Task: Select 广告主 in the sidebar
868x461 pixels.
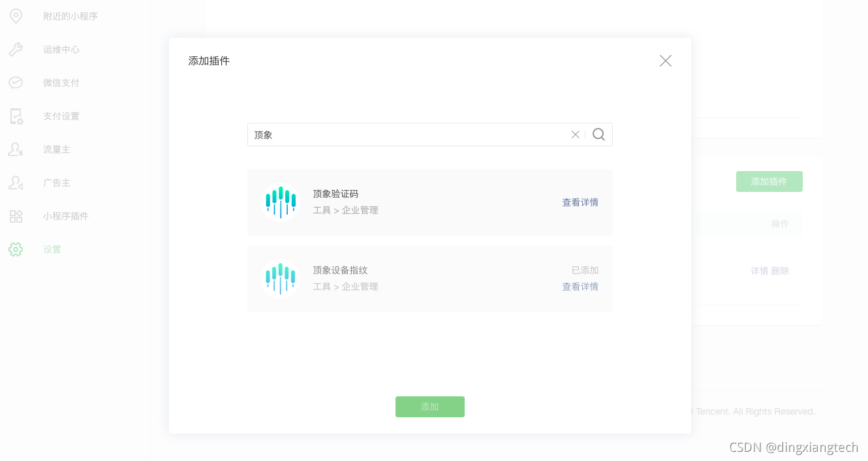Action: pyautogui.click(x=57, y=183)
